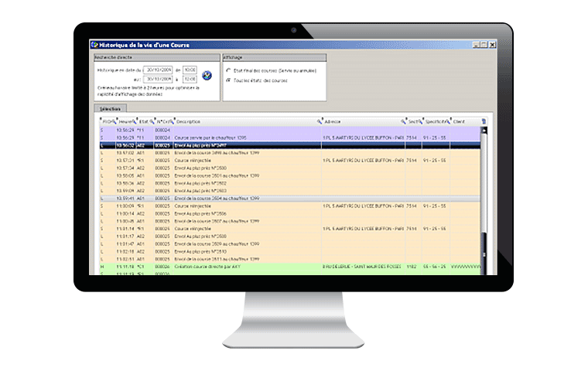Image resolution: width=588 pixels, height=371 pixels.
Task: Open the filter magnifier beside the Etat header
Action: 152,121
